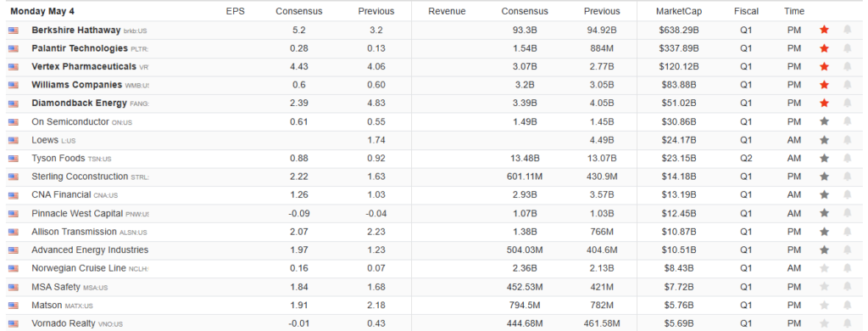Open Sterling Coconstruction company link
The height and width of the screenshot is (331, 868).
tap(80, 177)
